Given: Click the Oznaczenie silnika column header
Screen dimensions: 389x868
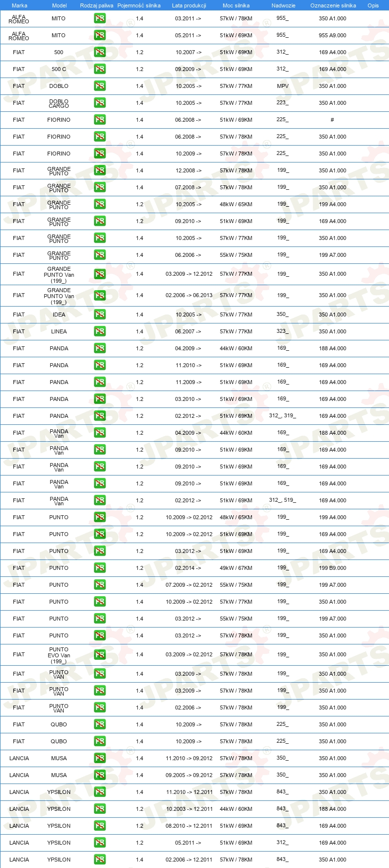Looking at the screenshot, I should (x=333, y=5).
